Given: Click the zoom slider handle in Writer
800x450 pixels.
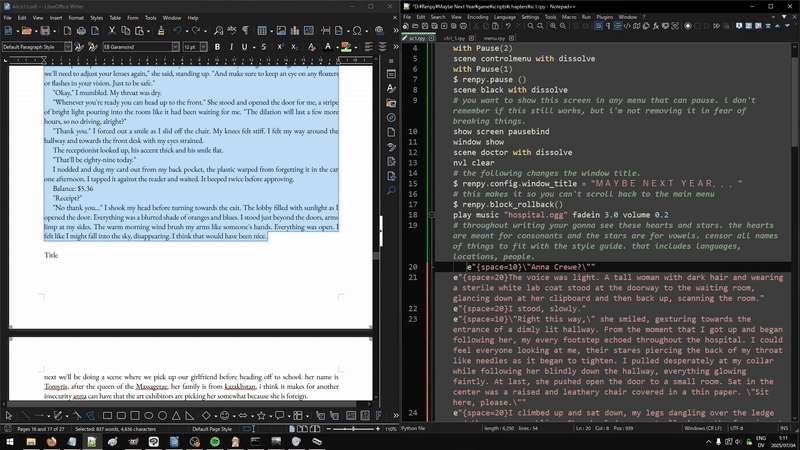Looking at the screenshot, I should click(x=353, y=429).
